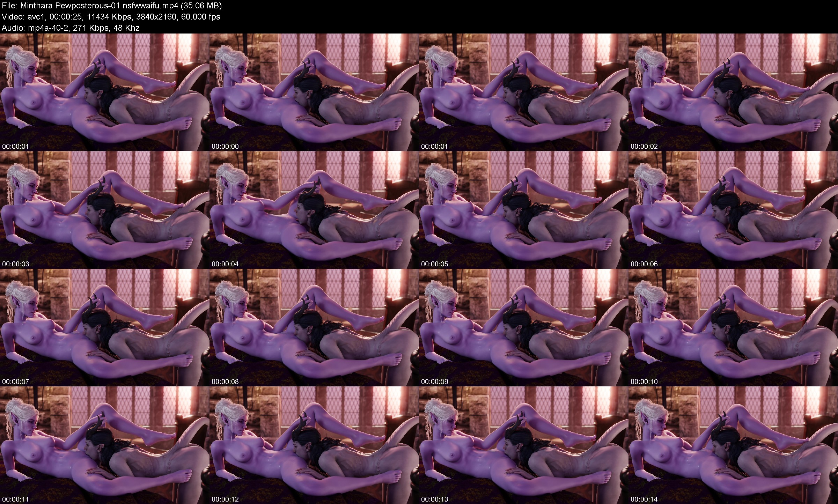Click the thumbnail frame timestamped 00:00:12
This screenshot has height=504, width=838.
(x=314, y=445)
